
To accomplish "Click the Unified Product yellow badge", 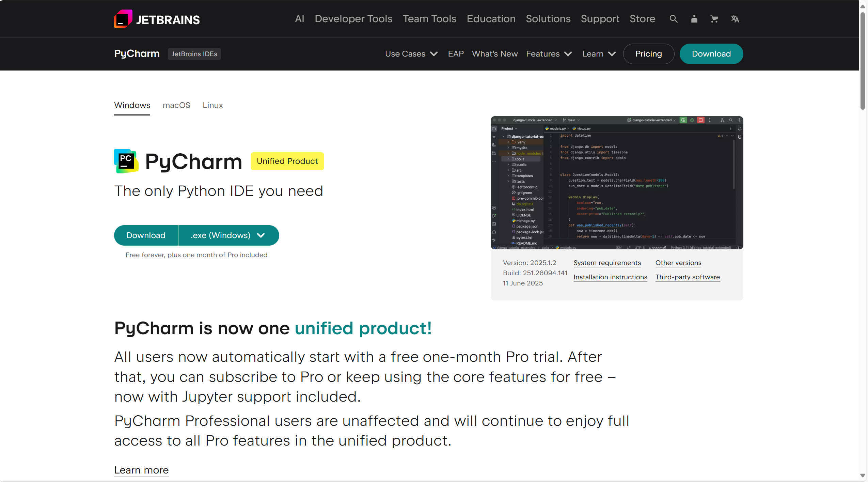I will (287, 161).
